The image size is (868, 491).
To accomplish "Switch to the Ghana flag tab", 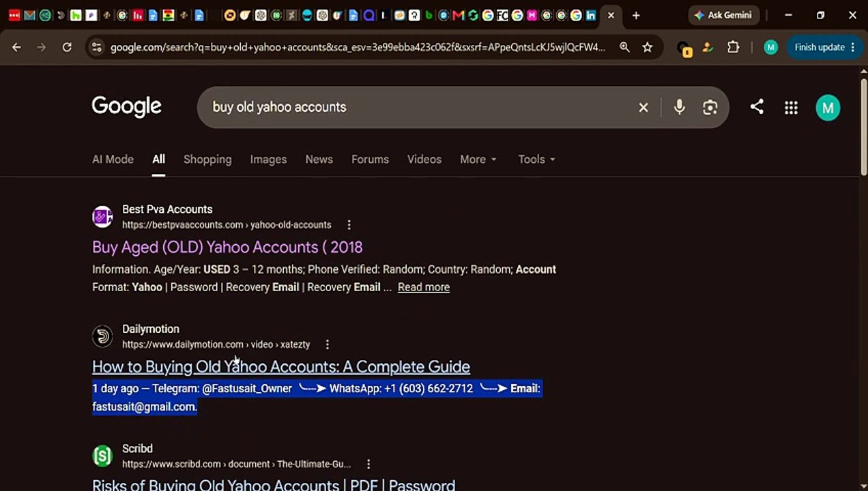I will (168, 15).
